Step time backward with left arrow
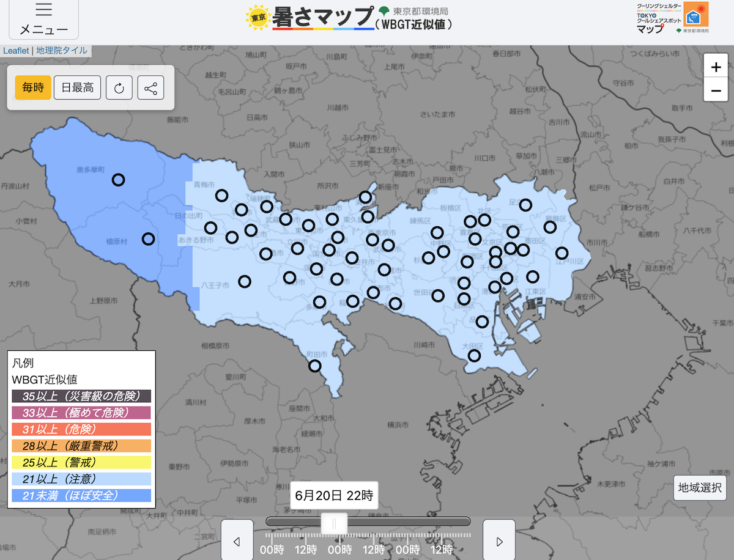Screen dimensions: 734x560 coord(237,540)
